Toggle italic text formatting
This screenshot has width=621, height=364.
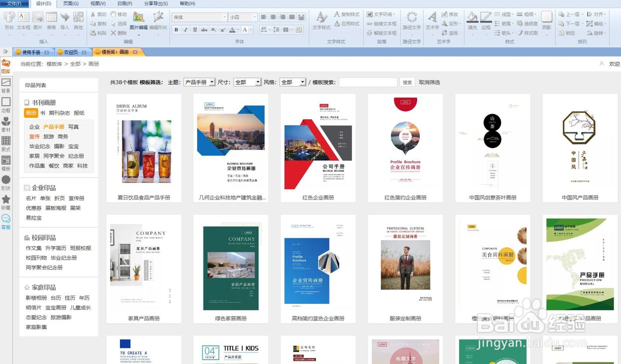pos(186,29)
